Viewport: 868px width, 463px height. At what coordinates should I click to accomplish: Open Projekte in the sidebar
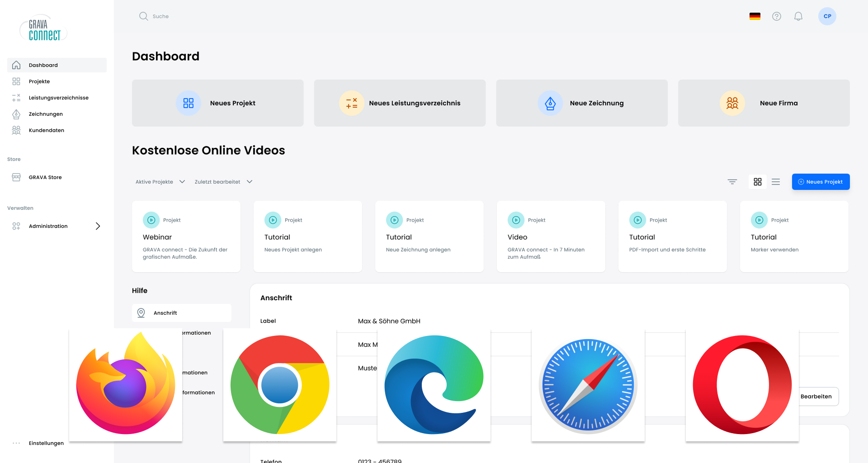point(39,81)
